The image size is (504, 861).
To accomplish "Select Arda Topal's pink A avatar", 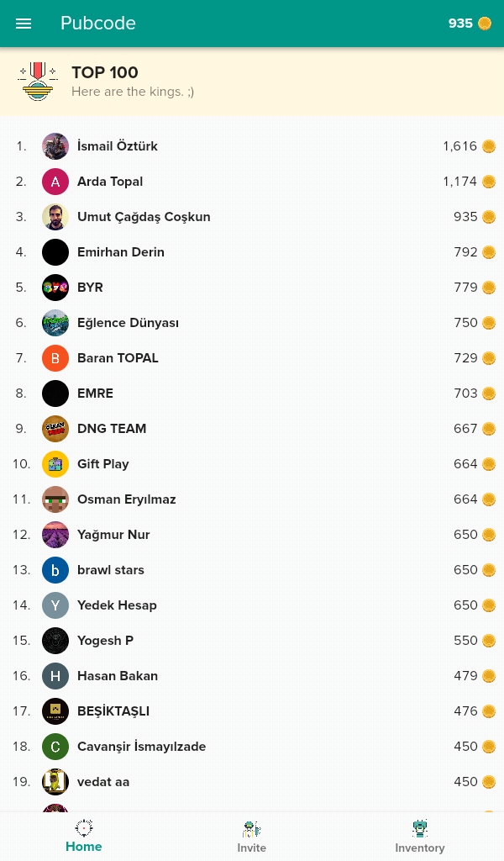I will (x=55, y=182).
